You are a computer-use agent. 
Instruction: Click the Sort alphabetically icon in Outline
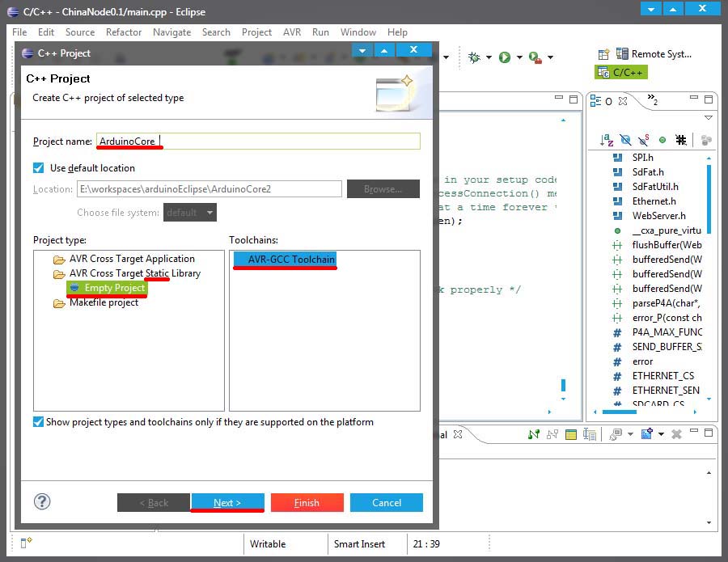pos(607,140)
